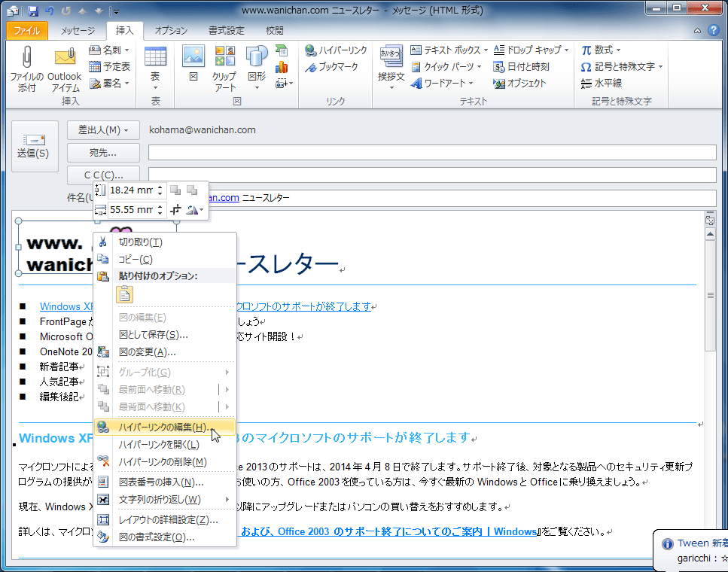Click the message body scrollbar up arrow
728x572 pixels.
click(710, 234)
